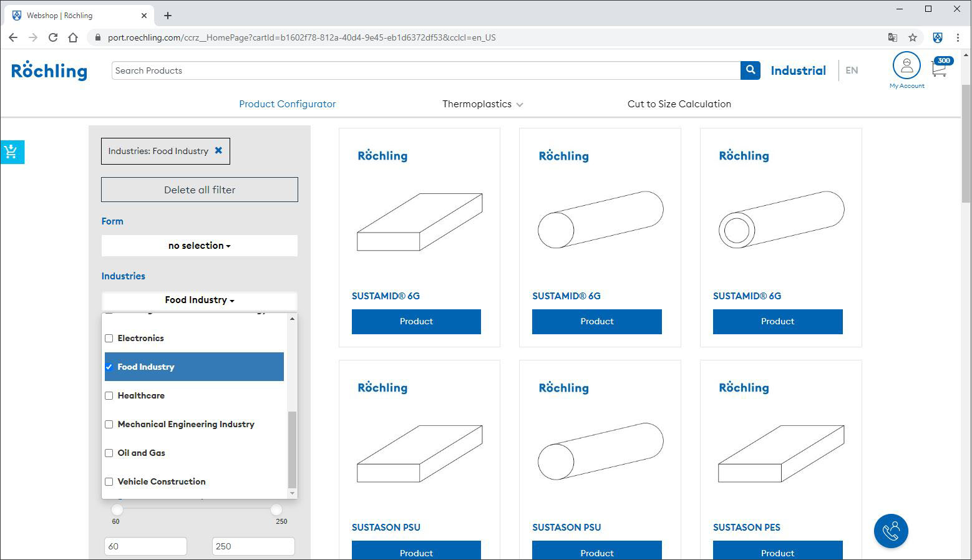Click the minimum value field showing 60
This screenshot has width=972, height=560.
coord(145,546)
